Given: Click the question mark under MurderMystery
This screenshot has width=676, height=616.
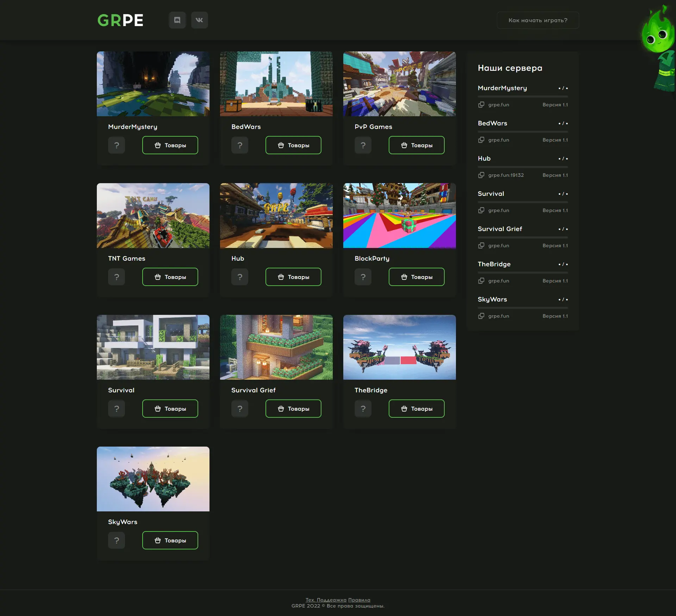Looking at the screenshot, I should pos(117,145).
